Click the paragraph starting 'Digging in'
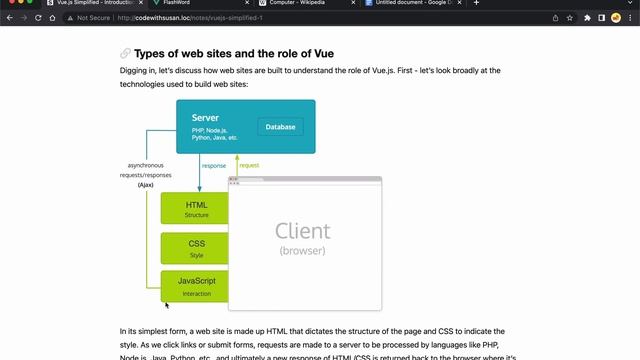Screen dimensions: 640x360 [310, 77]
